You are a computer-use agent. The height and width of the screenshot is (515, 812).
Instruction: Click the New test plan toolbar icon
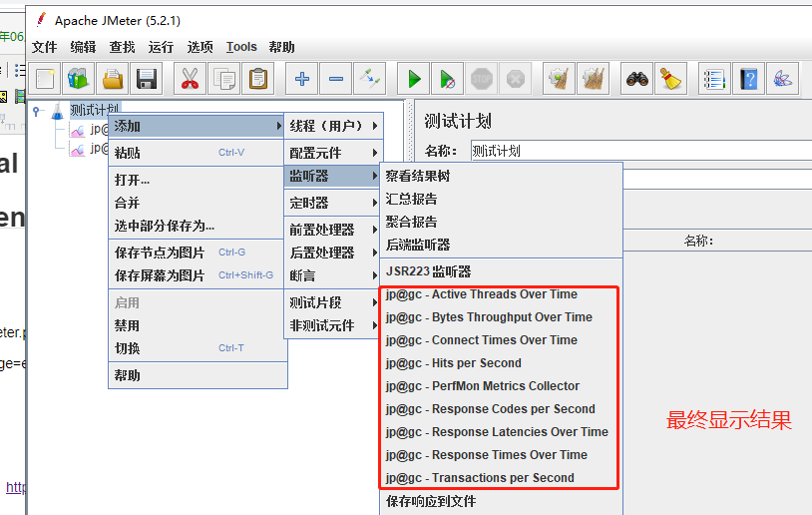coord(45,79)
